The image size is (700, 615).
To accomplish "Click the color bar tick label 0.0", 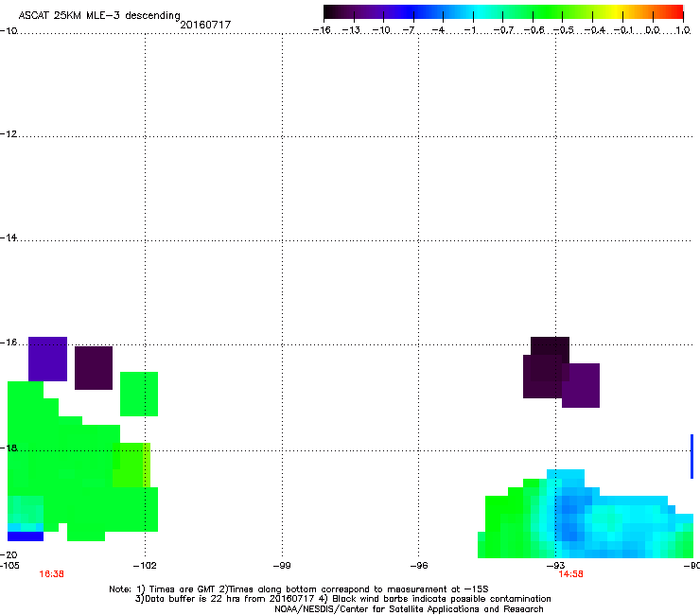I will click(x=653, y=30).
